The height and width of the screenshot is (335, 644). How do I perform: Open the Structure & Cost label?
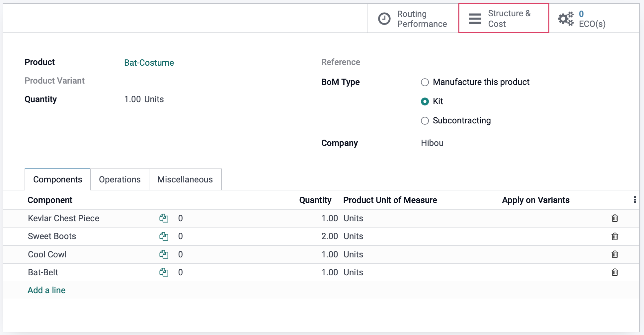(509, 19)
